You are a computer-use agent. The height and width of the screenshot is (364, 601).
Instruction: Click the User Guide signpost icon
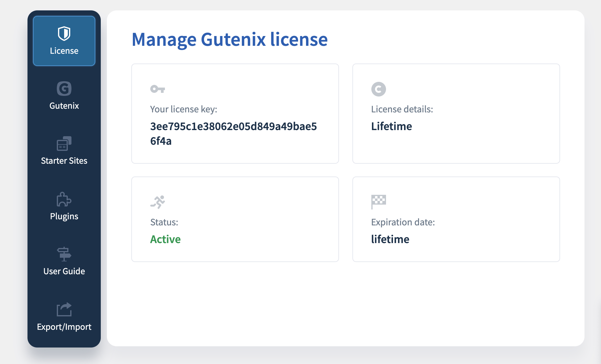64,254
